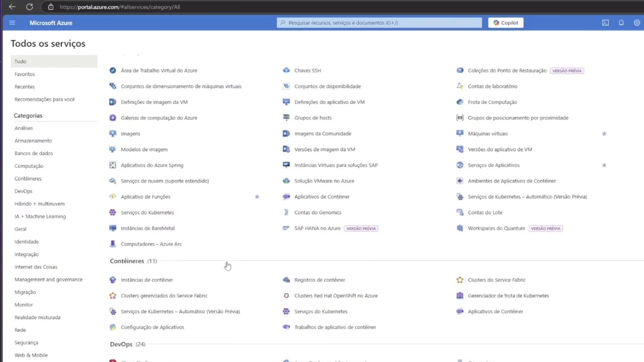Open Galerias de computação do Azure
The height and width of the screenshot is (362, 644).
tap(159, 118)
